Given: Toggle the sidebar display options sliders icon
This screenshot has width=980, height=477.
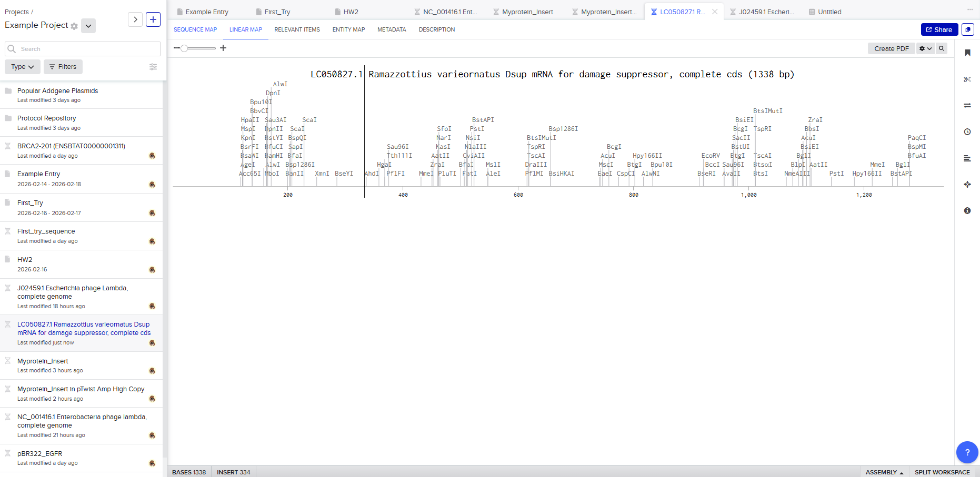Looking at the screenshot, I should coord(153,67).
